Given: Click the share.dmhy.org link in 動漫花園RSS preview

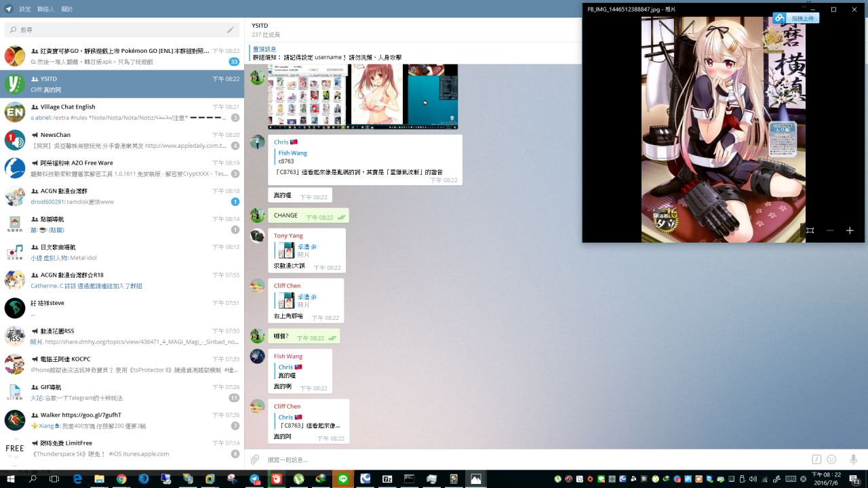Looking at the screenshot, I should 141,342.
